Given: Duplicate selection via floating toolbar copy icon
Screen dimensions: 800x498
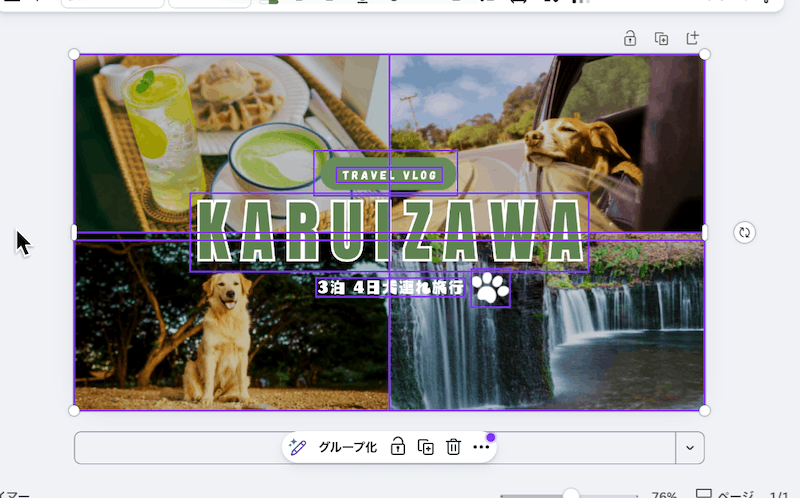Looking at the screenshot, I should point(426,447).
